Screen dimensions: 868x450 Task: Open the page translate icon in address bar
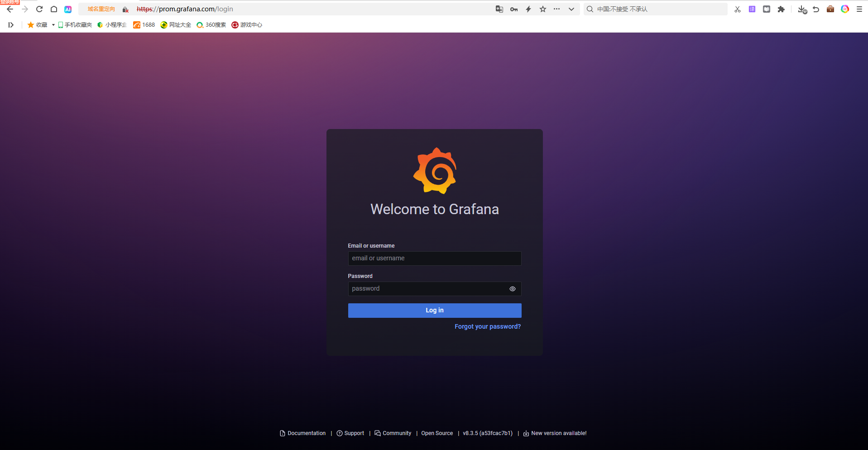pos(499,9)
